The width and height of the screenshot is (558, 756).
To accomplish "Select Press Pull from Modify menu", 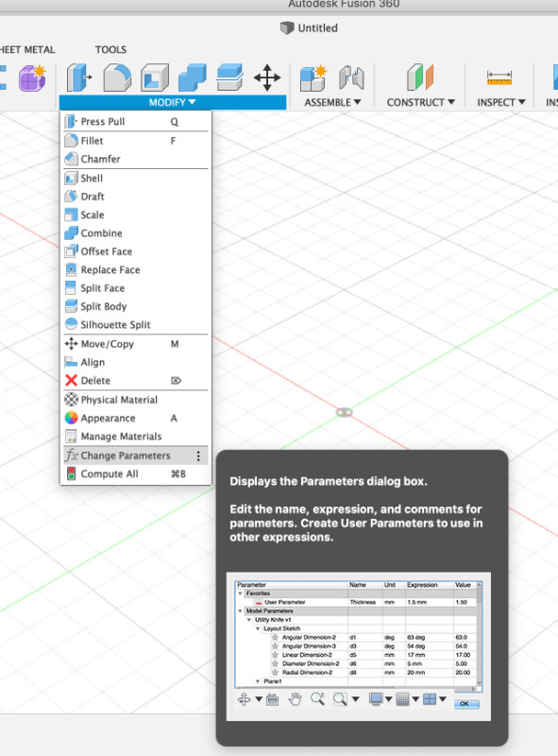I will point(136,122).
